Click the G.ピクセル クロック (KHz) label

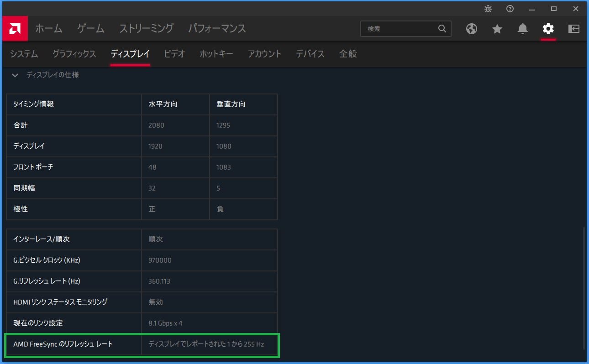click(x=47, y=260)
